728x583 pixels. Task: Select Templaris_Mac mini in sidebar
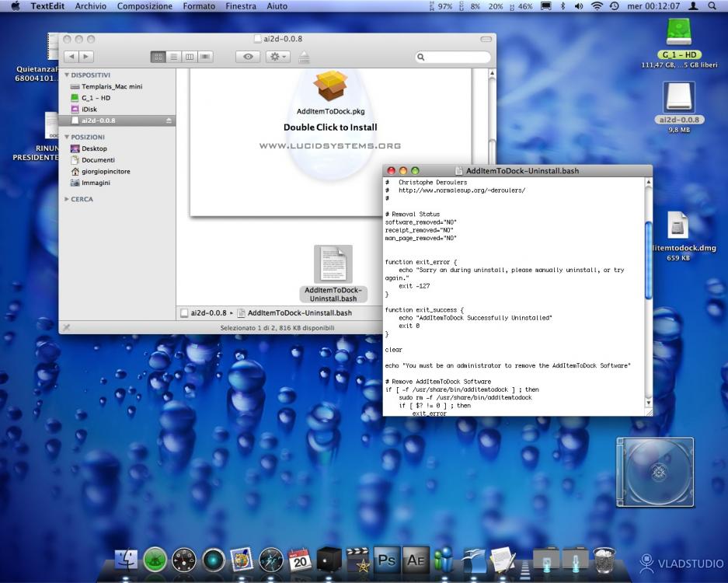click(111, 86)
